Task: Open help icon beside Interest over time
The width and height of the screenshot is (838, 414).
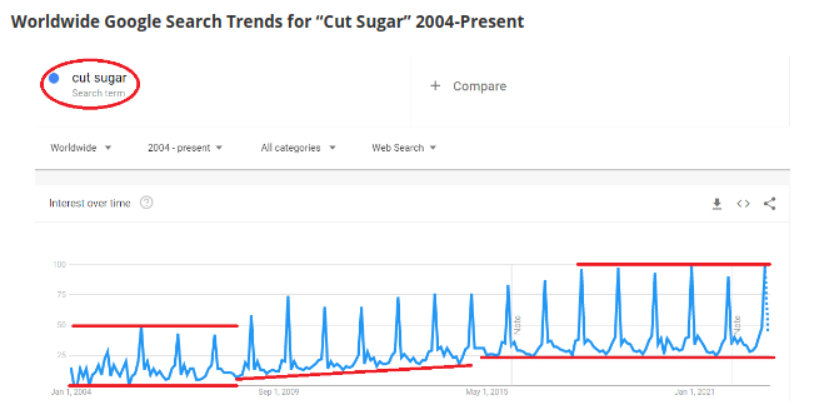Action: point(147,203)
